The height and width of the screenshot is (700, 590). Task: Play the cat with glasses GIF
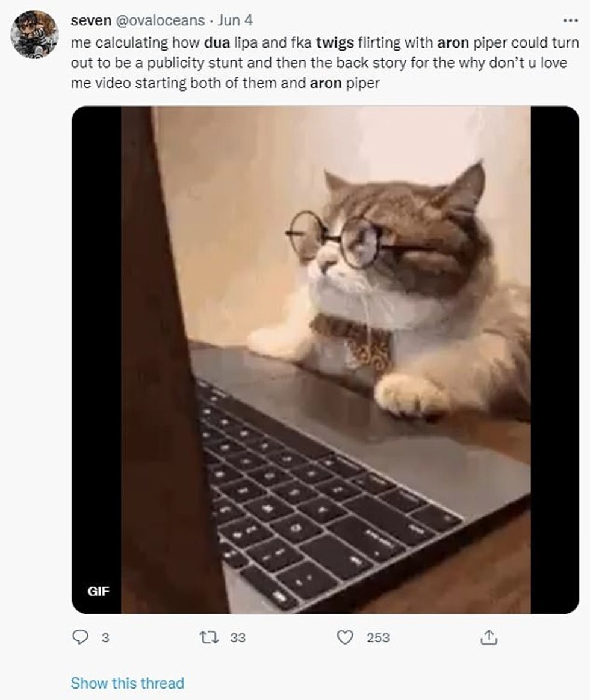tap(325, 360)
